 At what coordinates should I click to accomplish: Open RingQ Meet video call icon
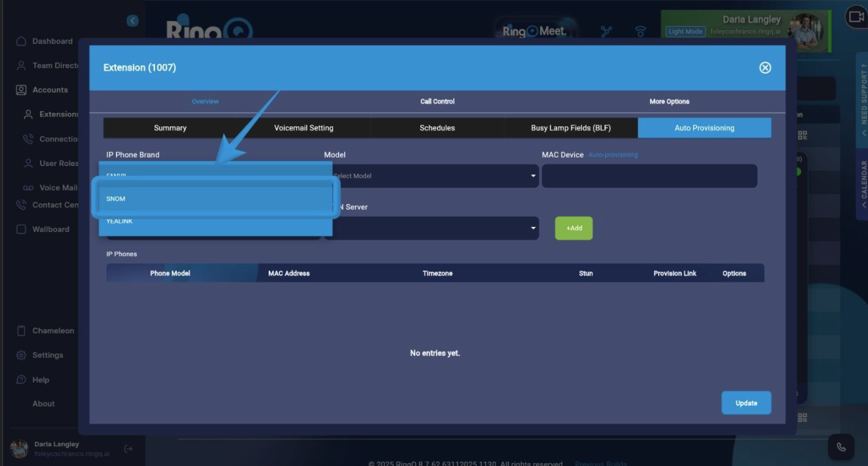pyautogui.click(x=534, y=30)
